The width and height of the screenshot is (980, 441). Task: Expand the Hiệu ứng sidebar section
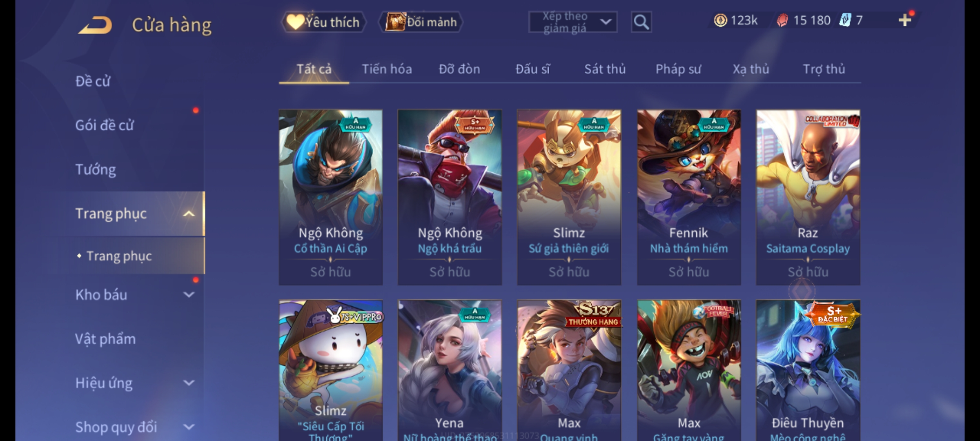coord(189,383)
